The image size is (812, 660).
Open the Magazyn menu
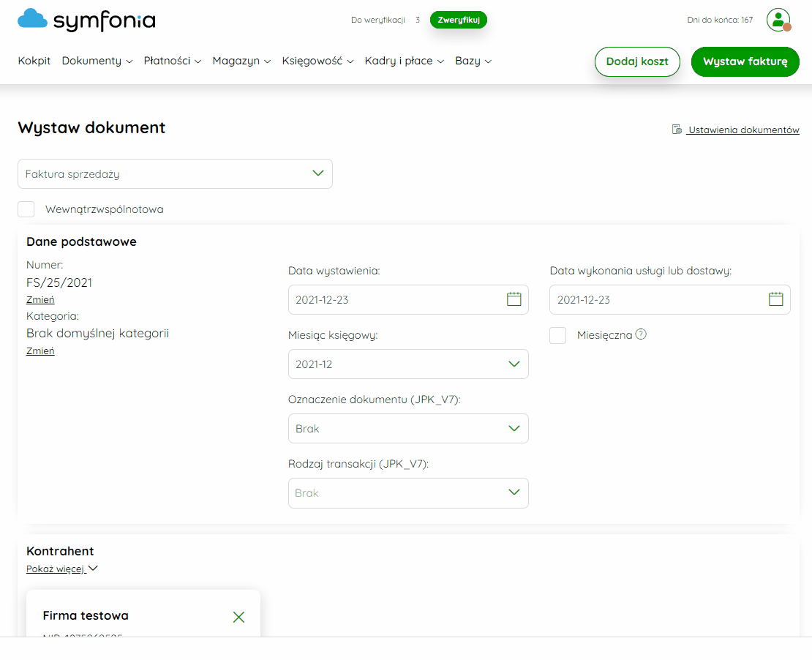click(x=241, y=61)
